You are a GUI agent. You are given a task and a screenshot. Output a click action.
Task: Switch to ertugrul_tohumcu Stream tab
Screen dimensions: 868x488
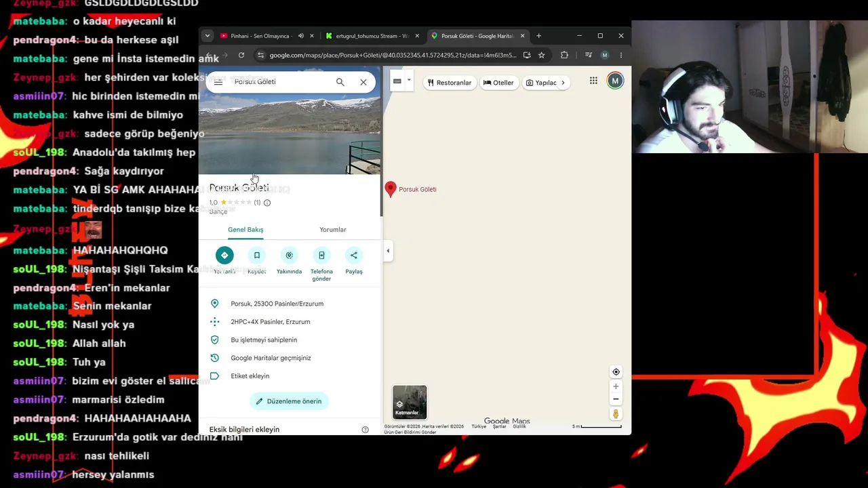pyautogui.click(x=372, y=36)
